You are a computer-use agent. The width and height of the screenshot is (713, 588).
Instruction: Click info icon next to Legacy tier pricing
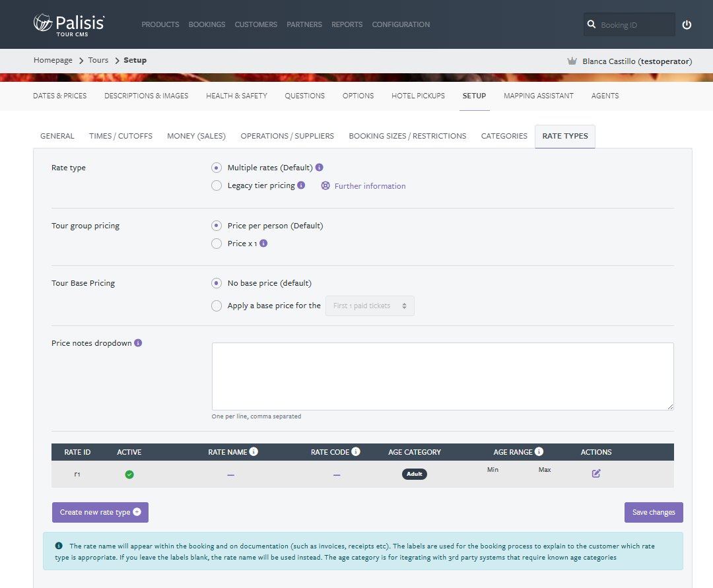pyautogui.click(x=301, y=185)
